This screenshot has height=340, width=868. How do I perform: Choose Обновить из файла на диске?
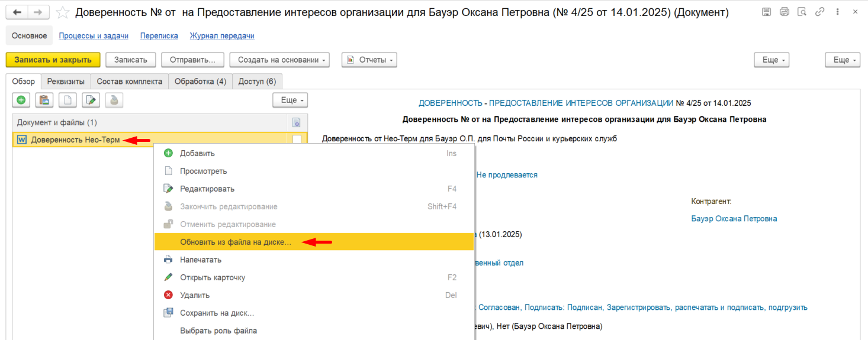point(314,242)
